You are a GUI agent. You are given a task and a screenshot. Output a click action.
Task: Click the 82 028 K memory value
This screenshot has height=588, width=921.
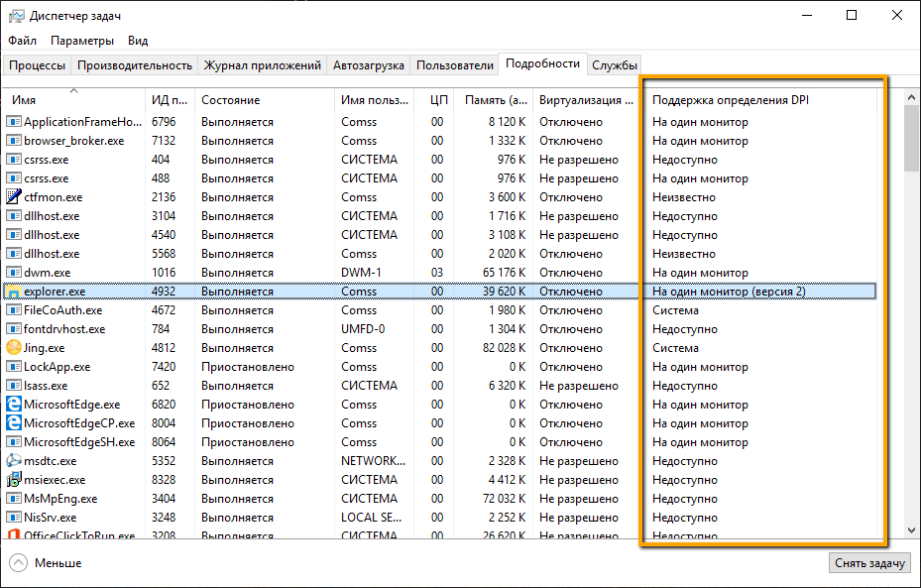pyautogui.click(x=504, y=348)
